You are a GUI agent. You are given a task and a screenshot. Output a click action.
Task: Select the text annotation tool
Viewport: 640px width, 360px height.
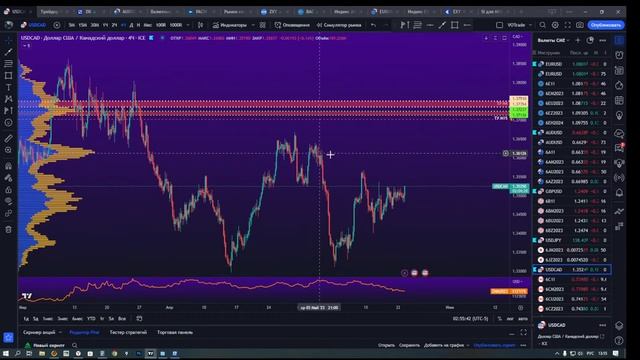tap(8, 87)
